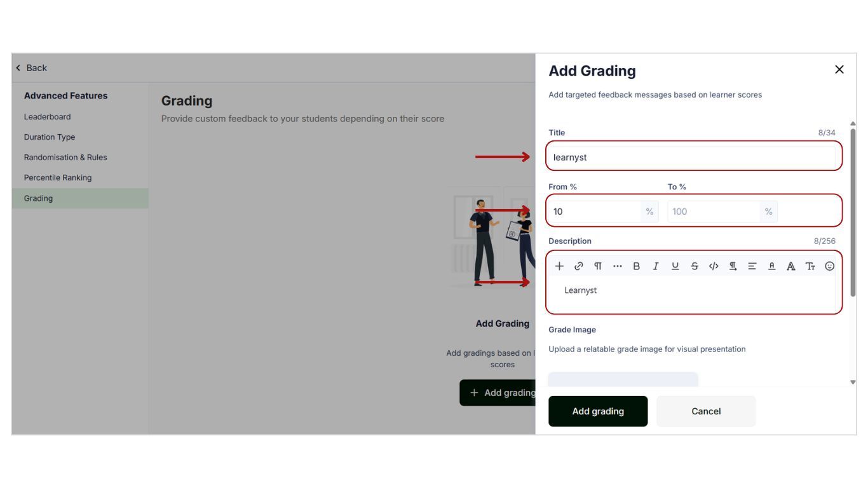
Task: Click the Advanced Features heading
Action: point(66,96)
